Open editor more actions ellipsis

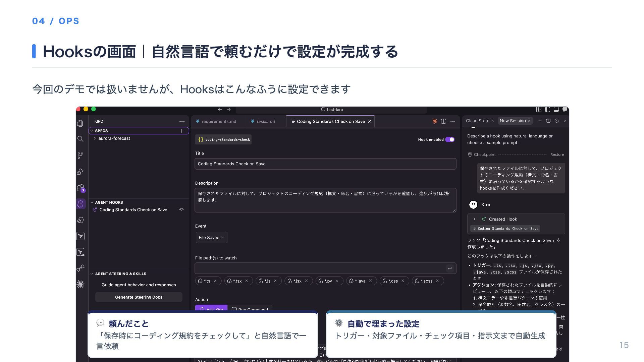(452, 121)
